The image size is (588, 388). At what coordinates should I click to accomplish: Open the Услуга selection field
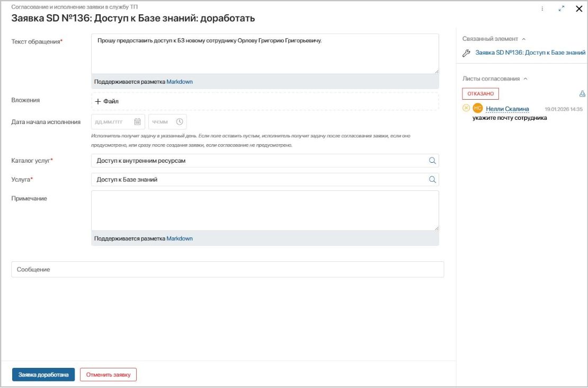tap(265, 179)
